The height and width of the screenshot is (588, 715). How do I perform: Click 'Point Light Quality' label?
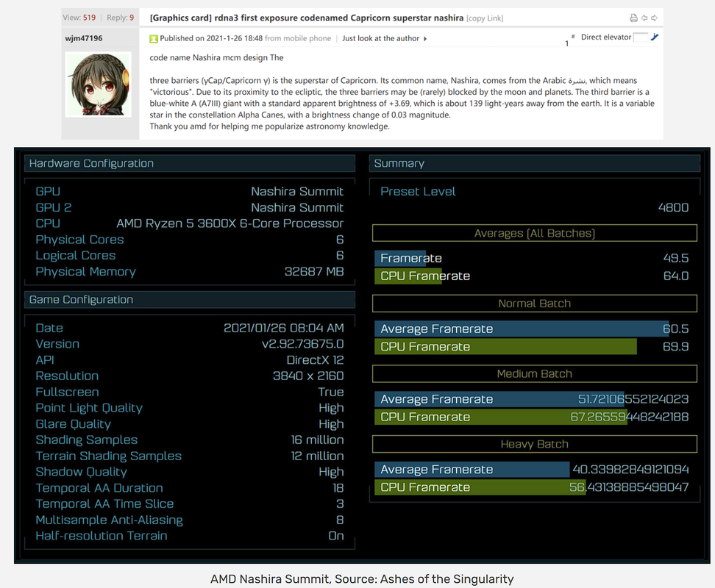89,408
